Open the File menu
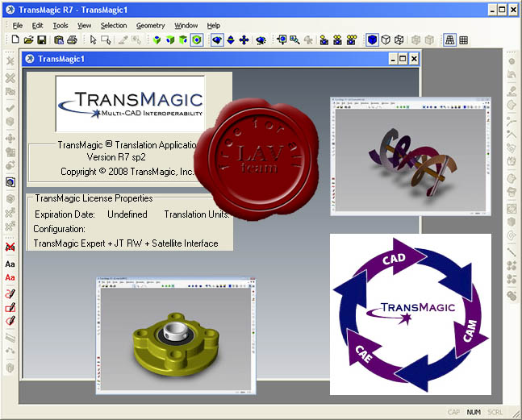This screenshot has height=420, width=522. point(17,26)
